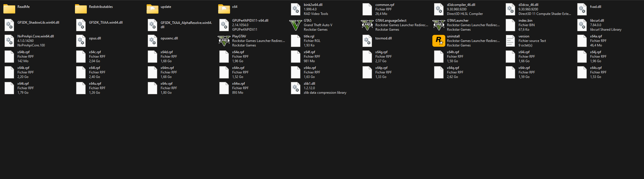Select the x64v.rpf file name

tap(167, 84)
